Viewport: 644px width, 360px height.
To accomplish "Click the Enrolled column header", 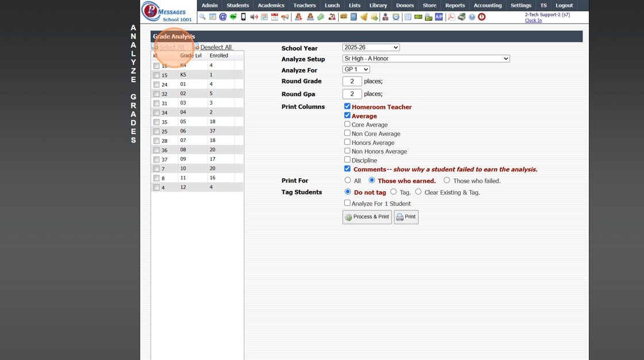I will pos(219,55).
